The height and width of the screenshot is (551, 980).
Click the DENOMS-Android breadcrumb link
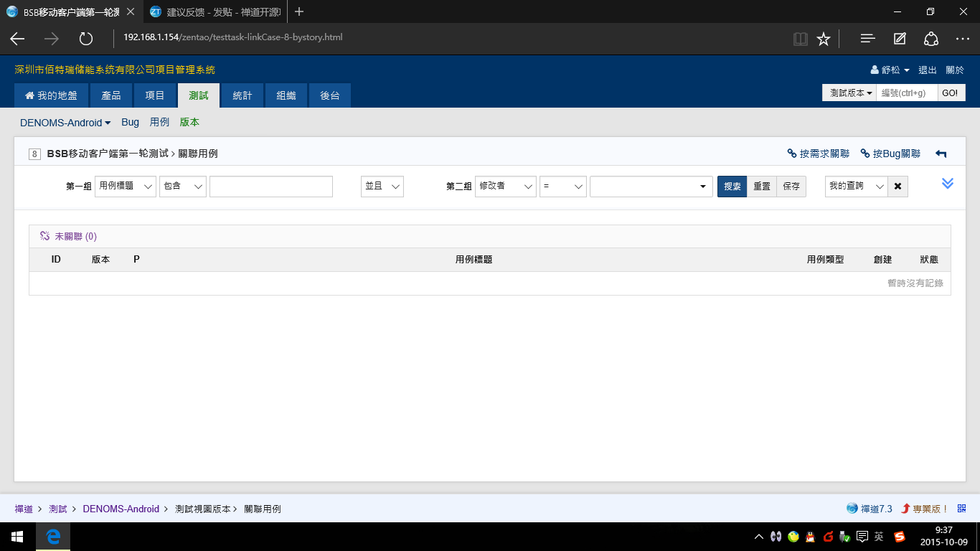click(x=121, y=509)
